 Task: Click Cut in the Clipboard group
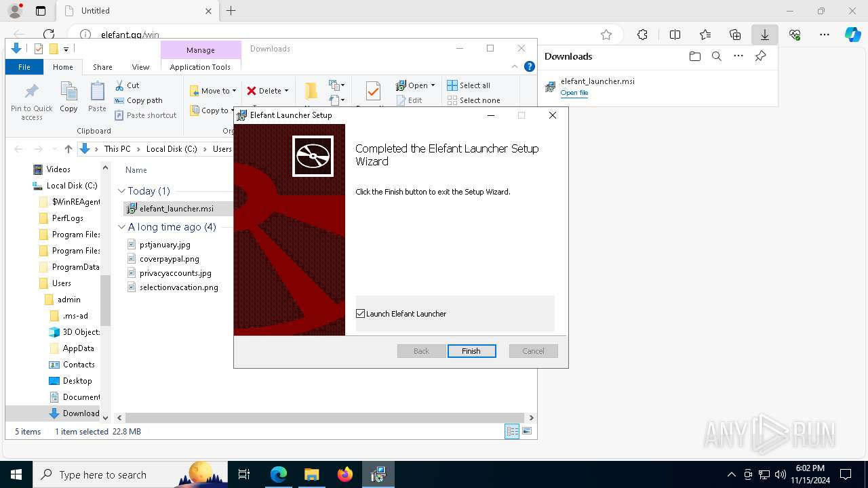point(127,85)
